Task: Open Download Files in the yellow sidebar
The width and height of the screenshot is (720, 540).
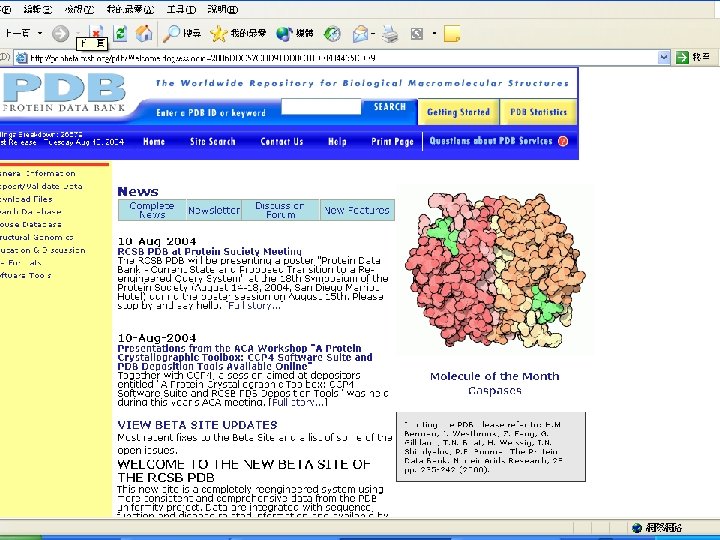Action: (x=26, y=199)
